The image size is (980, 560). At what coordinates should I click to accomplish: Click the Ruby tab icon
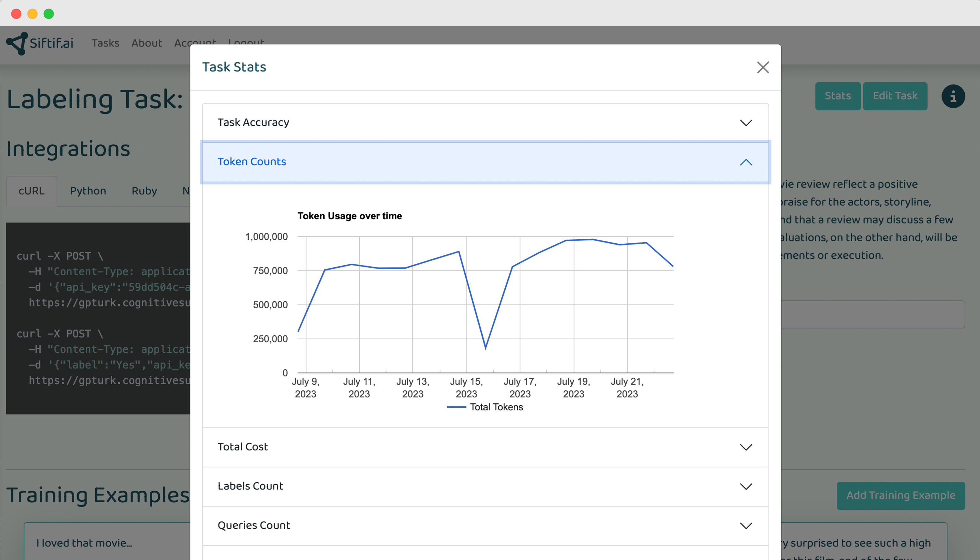tap(144, 190)
